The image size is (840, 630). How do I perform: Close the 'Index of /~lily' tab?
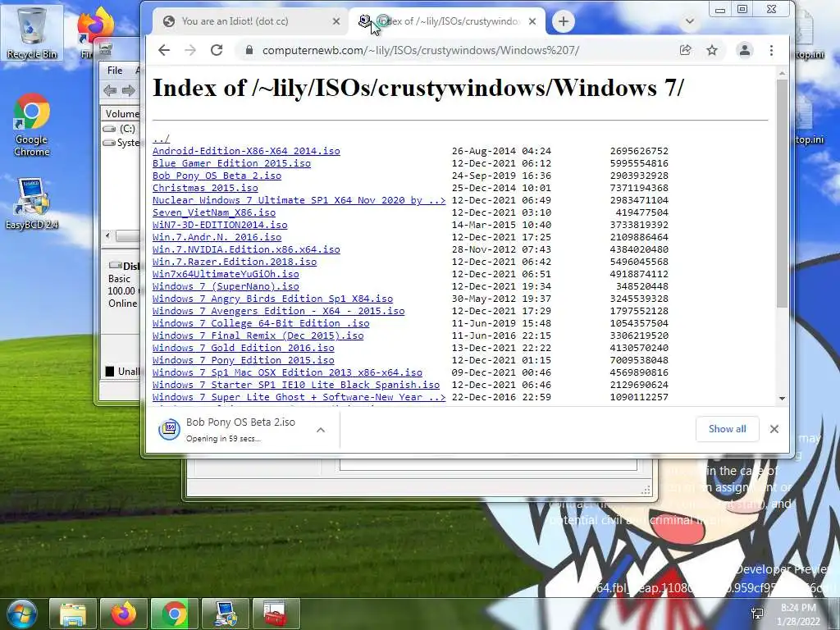tap(532, 21)
